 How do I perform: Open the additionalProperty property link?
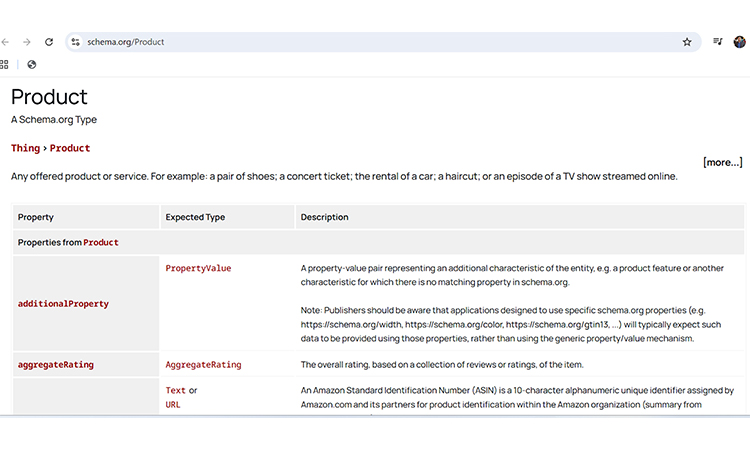pyautogui.click(x=63, y=303)
